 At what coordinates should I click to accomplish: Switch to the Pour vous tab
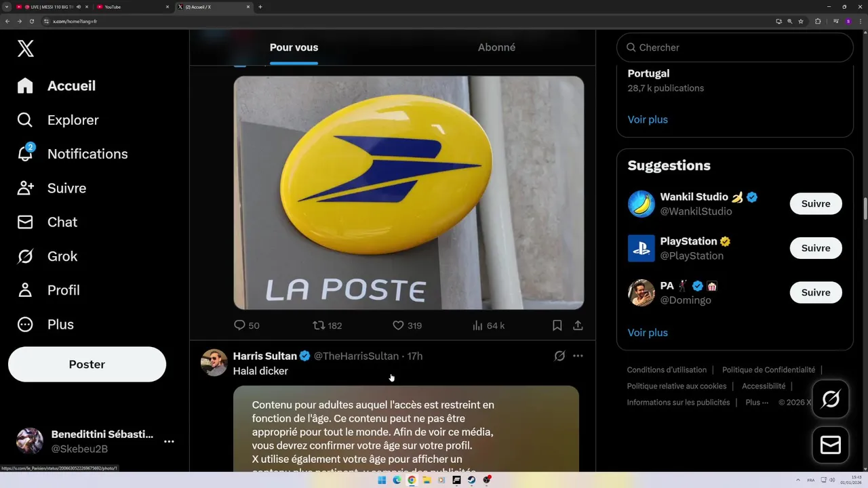pyautogui.click(x=294, y=47)
